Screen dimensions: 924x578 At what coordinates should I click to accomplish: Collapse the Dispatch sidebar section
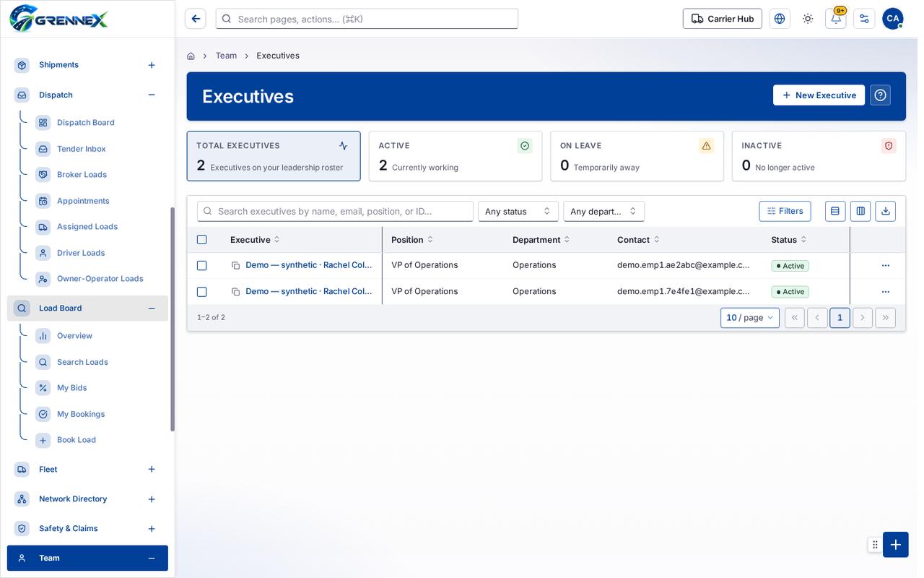click(152, 95)
